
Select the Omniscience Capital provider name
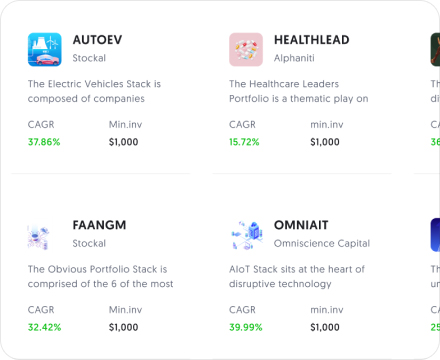click(322, 243)
